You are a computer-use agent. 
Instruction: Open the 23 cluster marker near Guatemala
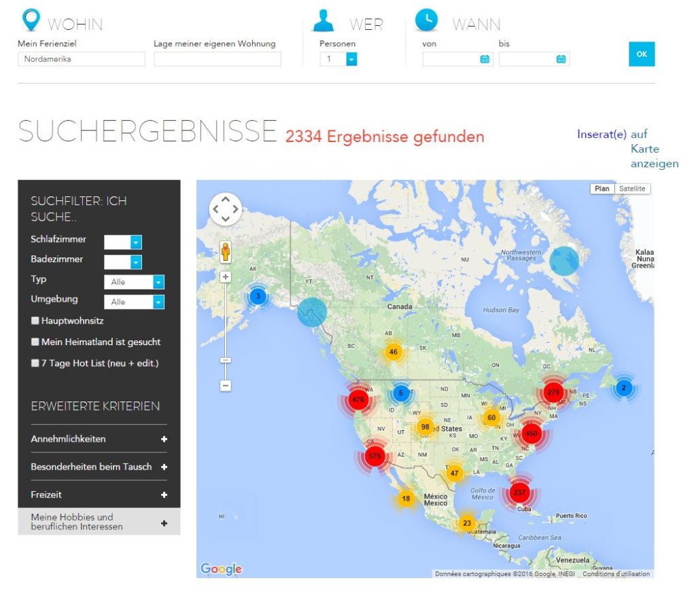tap(466, 523)
